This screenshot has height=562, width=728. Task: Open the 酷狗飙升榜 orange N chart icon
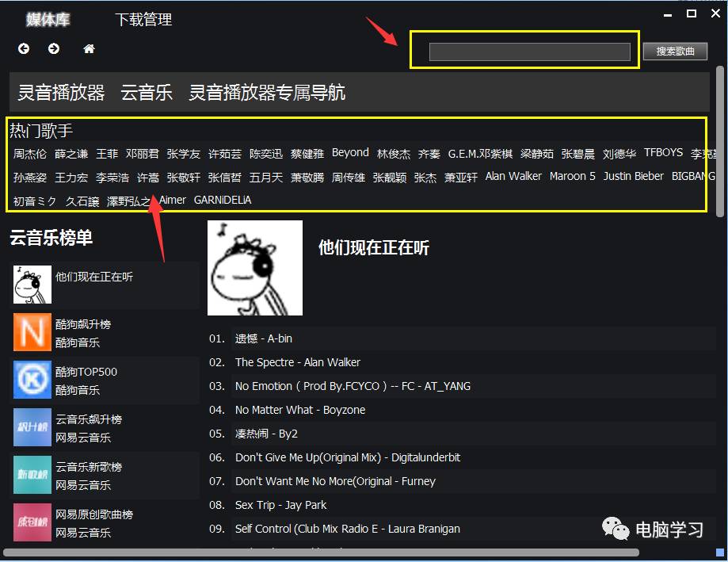tap(32, 332)
